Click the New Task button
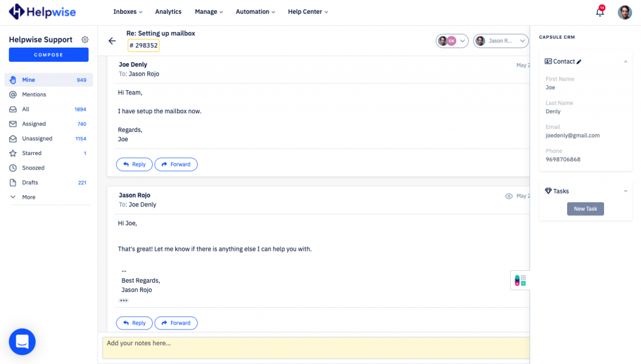641x364 pixels. coord(585,209)
